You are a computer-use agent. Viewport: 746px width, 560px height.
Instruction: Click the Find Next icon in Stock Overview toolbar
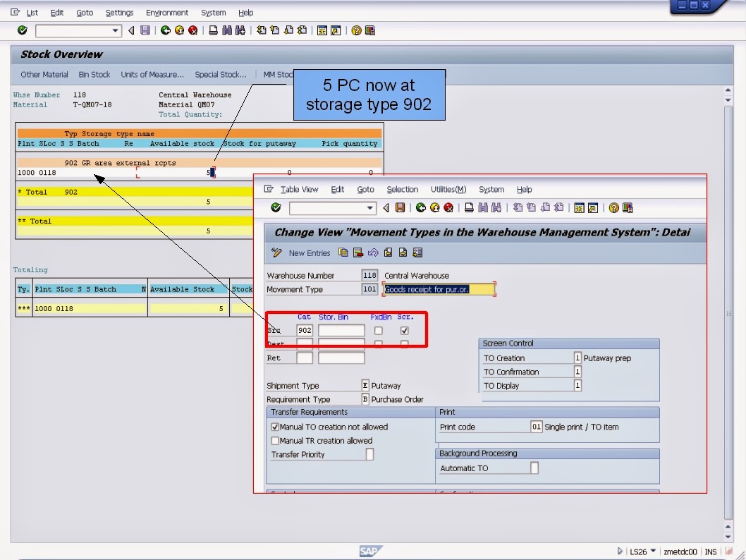point(240,30)
